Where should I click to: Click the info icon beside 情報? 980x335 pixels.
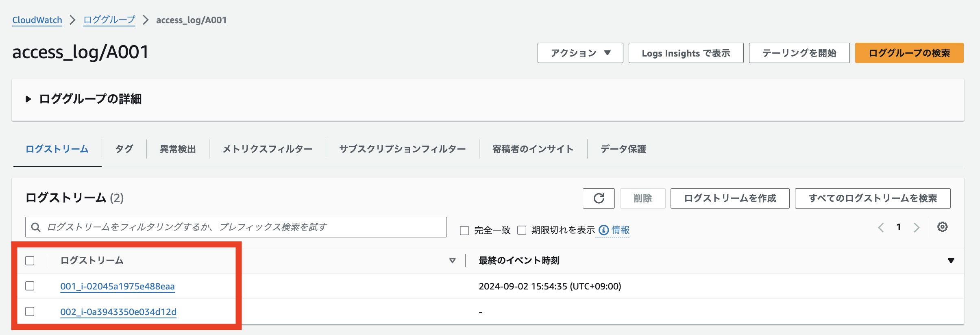point(604,230)
